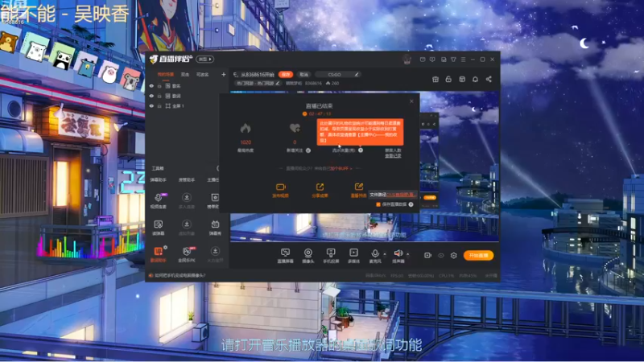Click the microphone icon (麦克风)
The width and height of the screenshot is (644, 362).
[x=374, y=253]
